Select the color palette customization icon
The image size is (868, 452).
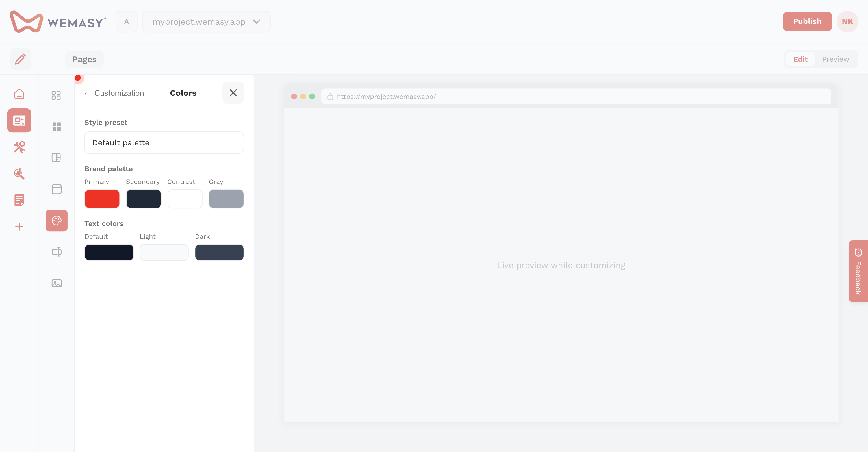point(57,221)
